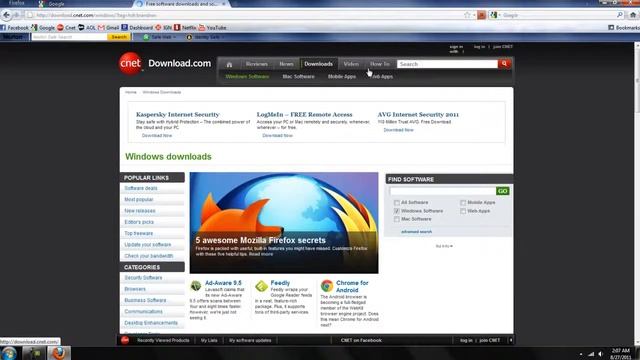Open the Netflix bookmark

[x=185, y=28]
